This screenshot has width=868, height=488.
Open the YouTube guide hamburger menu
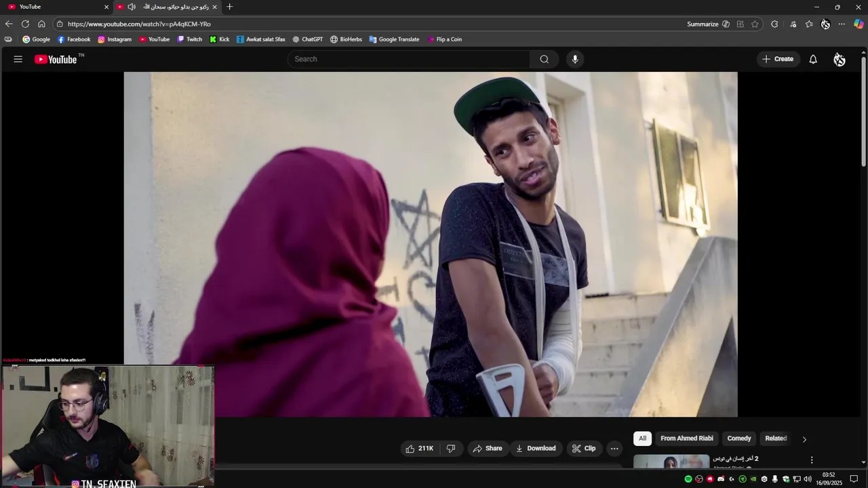pos(18,59)
